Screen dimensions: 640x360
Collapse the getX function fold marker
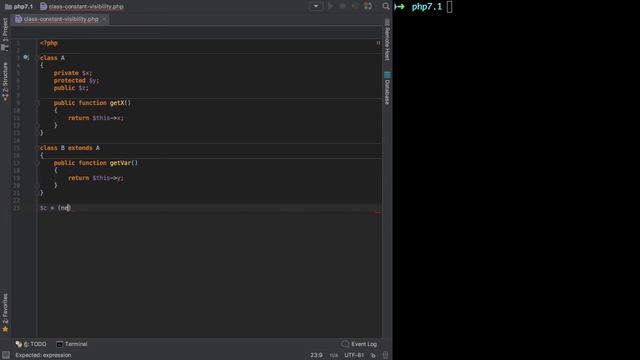(x=37, y=103)
